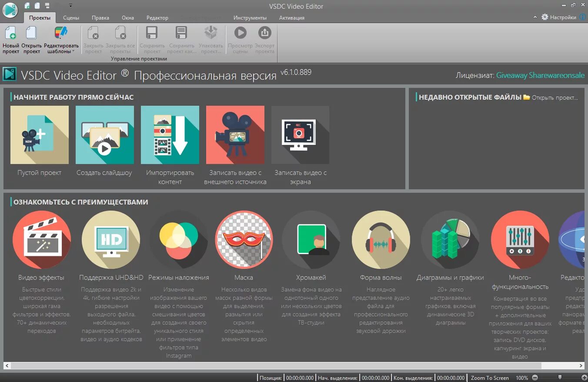Click the Позиция timecode field

pos(300,378)
